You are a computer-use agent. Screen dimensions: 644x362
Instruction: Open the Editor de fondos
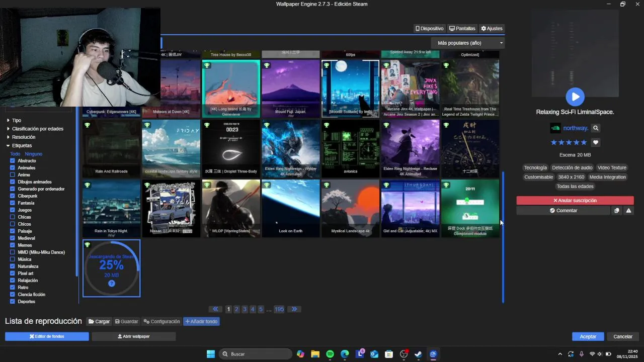[47, 336]
